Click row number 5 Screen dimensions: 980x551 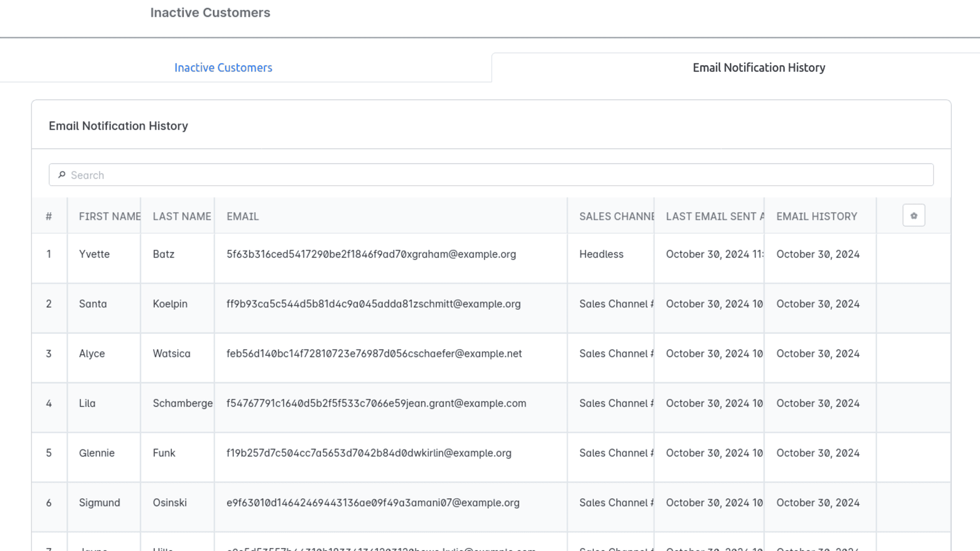[x=49, y=453]
